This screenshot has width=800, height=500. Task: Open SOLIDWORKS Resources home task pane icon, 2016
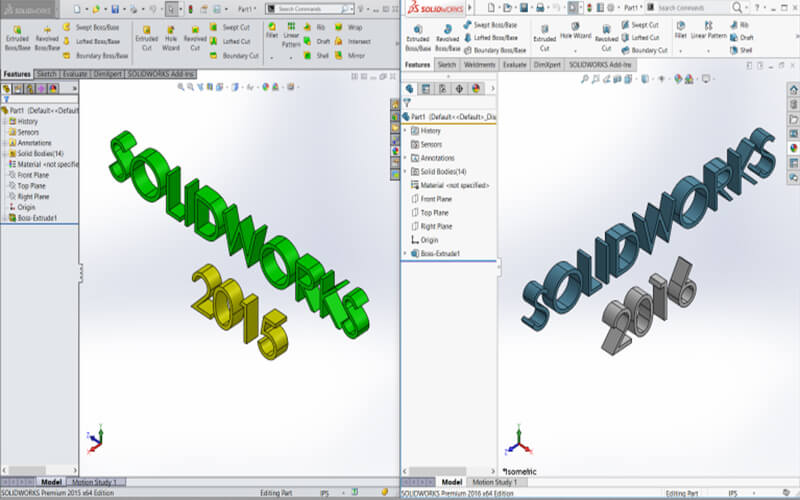(793, 90)
